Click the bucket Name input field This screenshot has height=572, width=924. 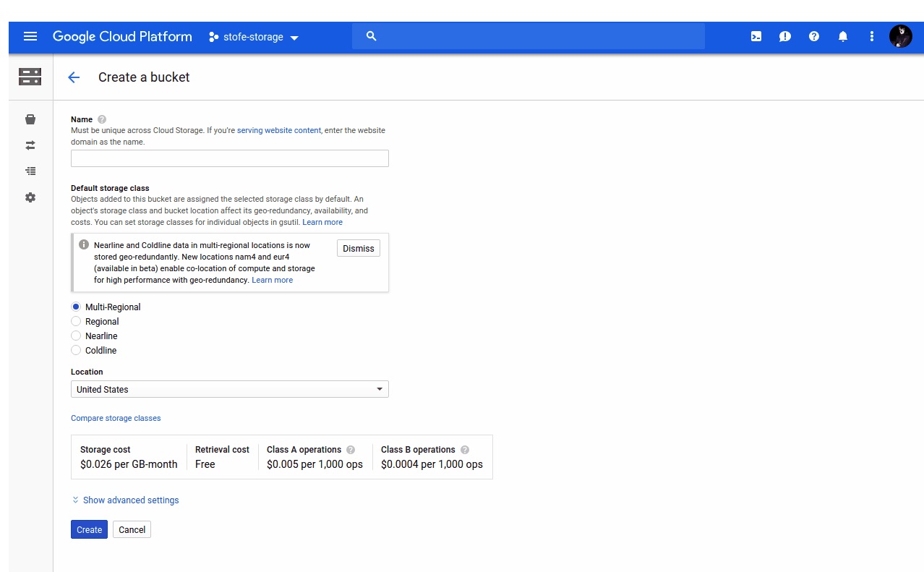pos(229,158)
